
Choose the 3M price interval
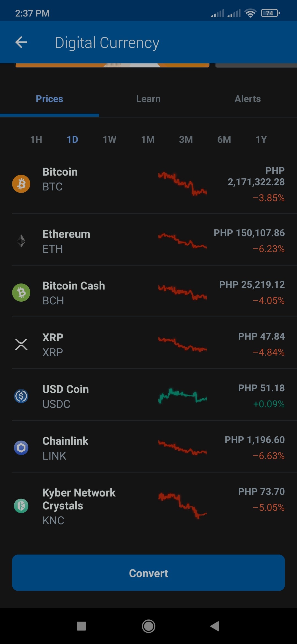186,140
